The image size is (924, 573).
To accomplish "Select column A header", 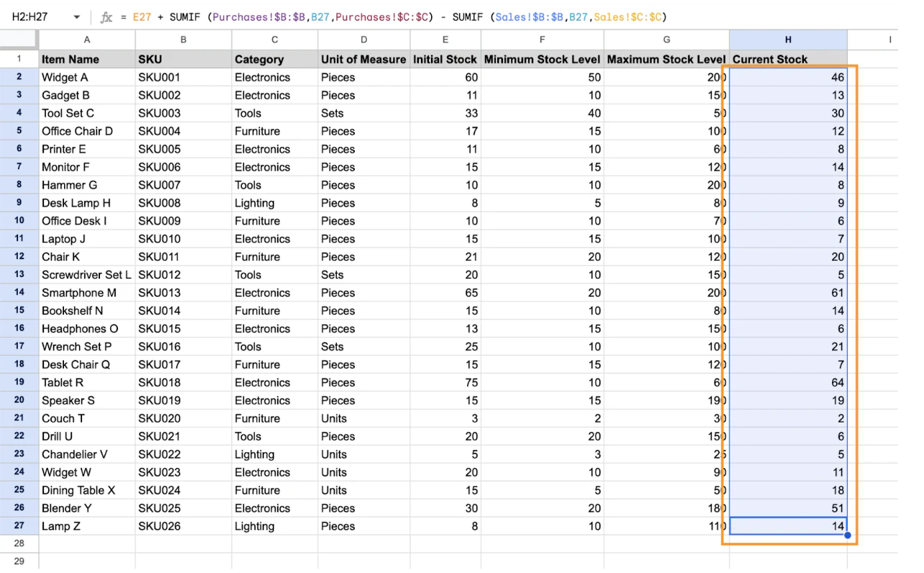I will (87, 40).
